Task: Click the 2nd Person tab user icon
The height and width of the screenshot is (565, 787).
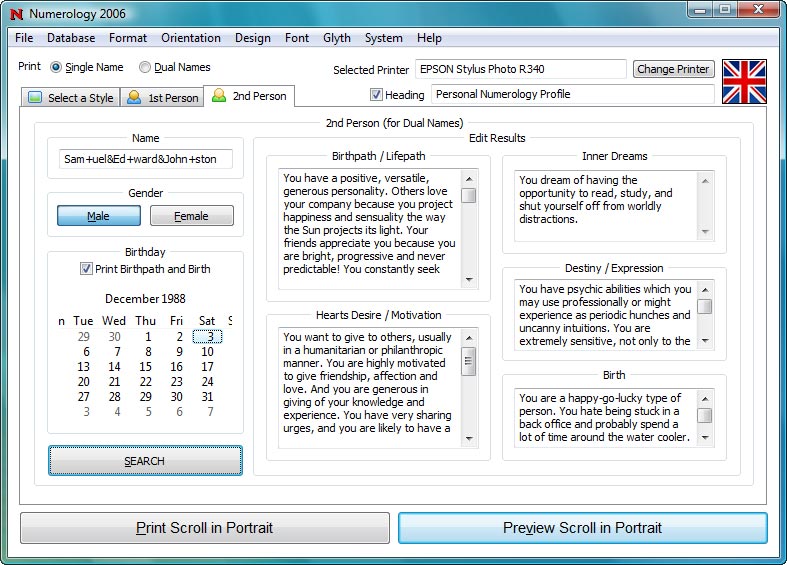Action: pos(219,95)
